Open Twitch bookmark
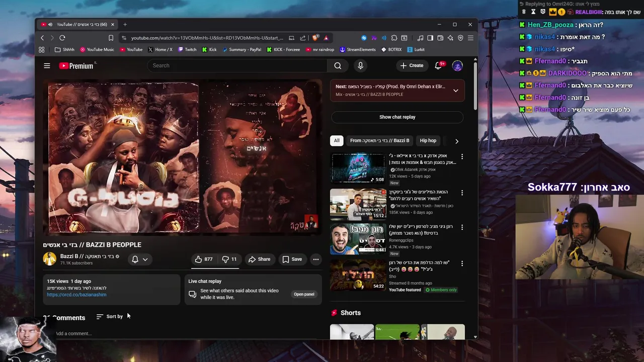The height and width of the screenshot is (362, 644). click(x=187, y=50)
